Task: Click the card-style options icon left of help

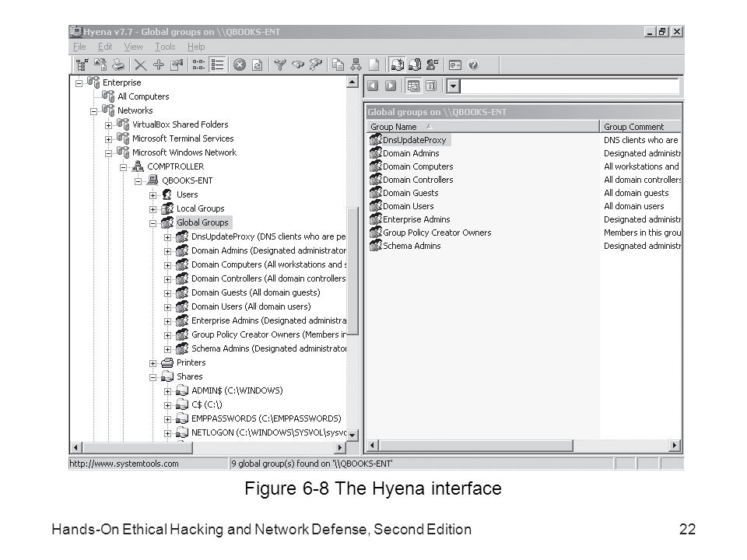Action: [x=455, y=65]
